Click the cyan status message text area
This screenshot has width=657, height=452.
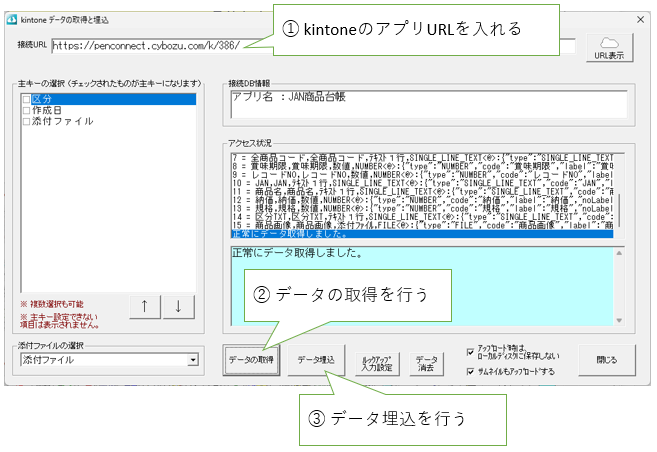pos(422,287)
